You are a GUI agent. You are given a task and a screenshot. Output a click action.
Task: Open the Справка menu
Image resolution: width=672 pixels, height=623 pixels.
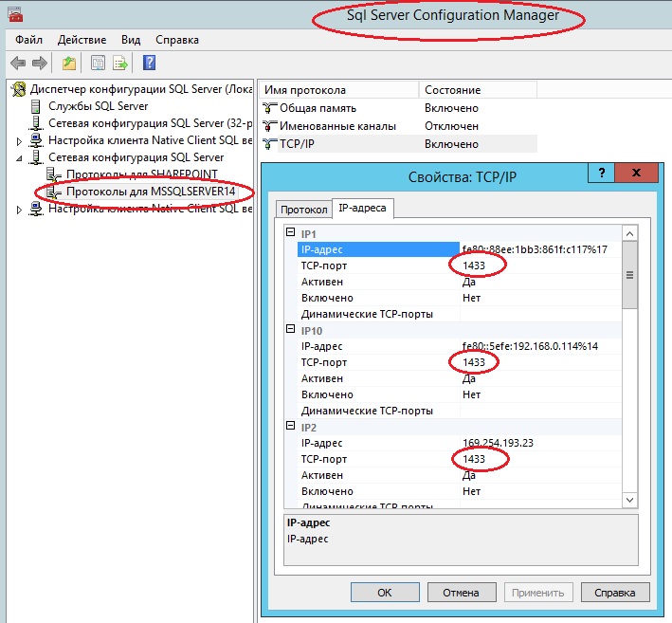tap(177, 40)
